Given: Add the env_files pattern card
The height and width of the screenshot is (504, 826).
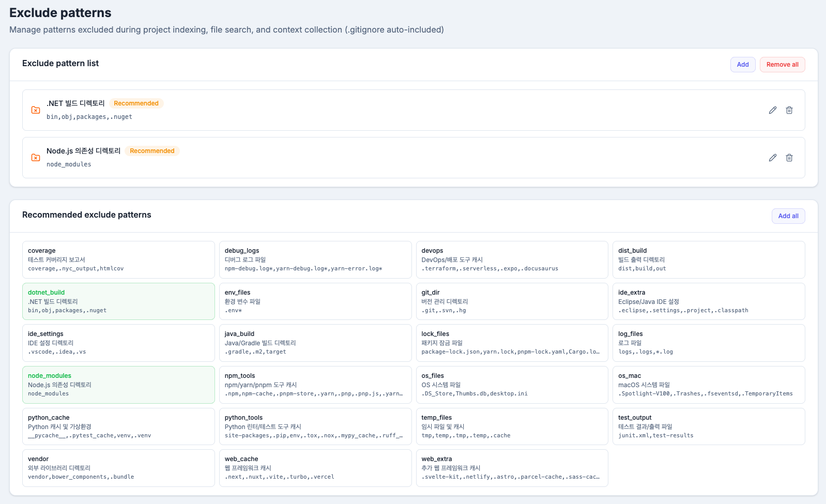Looking at the screenshot, I should coord(315,301).
